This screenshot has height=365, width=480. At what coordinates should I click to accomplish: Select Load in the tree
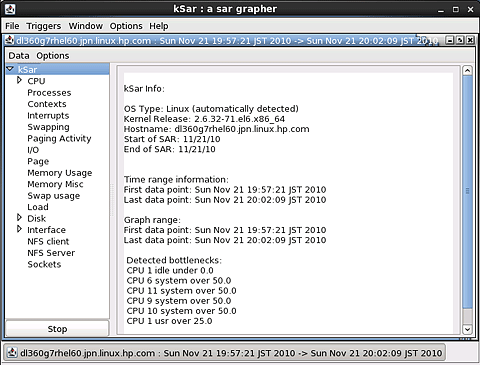click(x=38, y=207)
